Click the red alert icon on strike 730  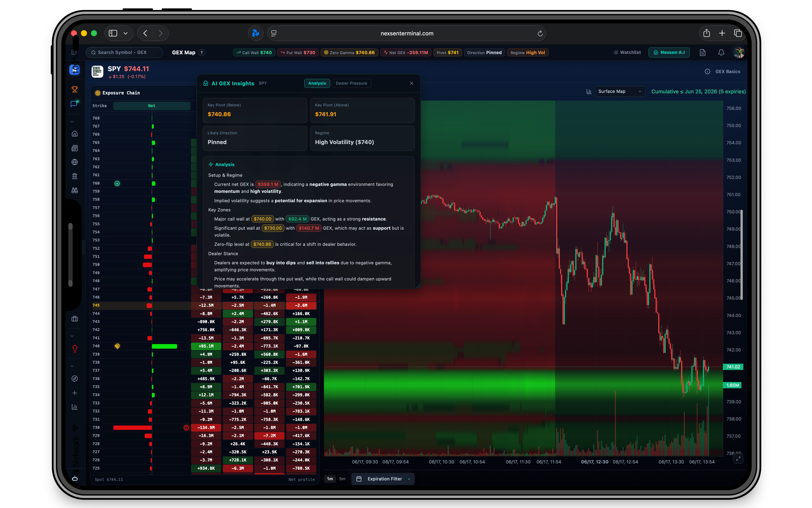(x=186, y=428)
